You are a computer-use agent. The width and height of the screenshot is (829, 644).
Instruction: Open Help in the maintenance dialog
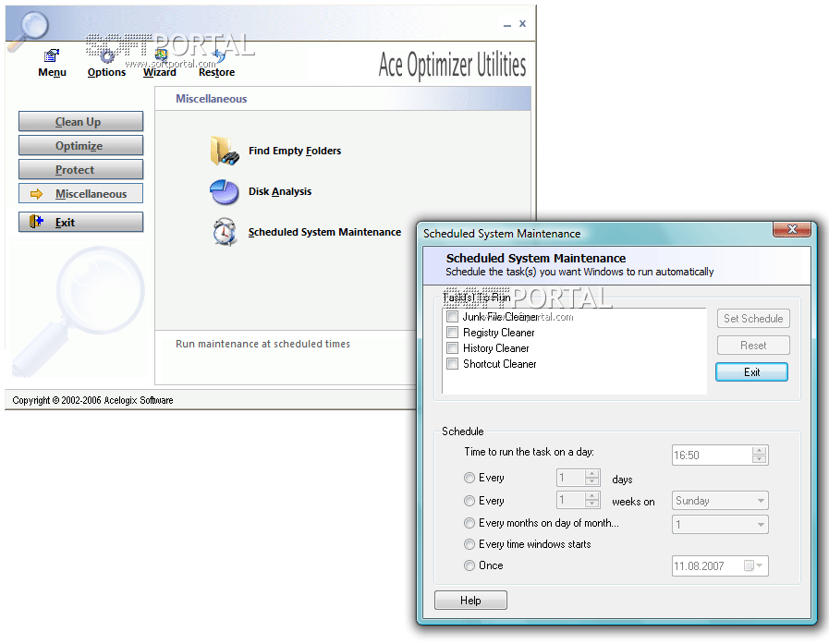tap(470, 601)
